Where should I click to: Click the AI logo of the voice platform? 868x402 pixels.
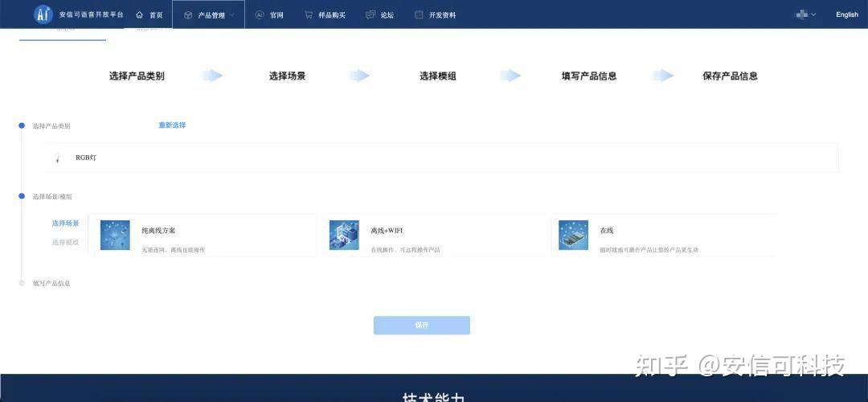[x=43, y=14]
